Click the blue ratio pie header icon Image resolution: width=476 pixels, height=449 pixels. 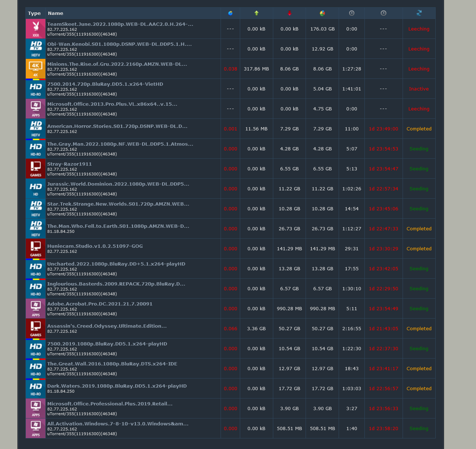point(230,13)
